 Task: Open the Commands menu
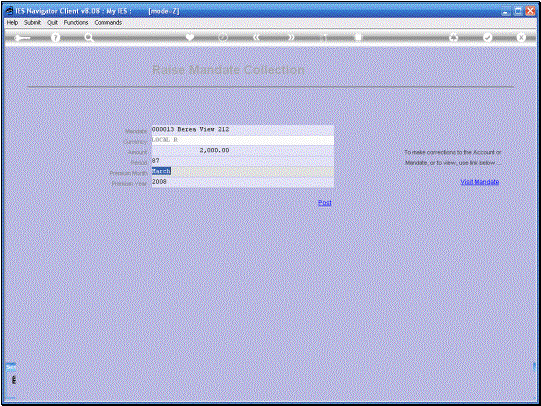pos(108,22)
